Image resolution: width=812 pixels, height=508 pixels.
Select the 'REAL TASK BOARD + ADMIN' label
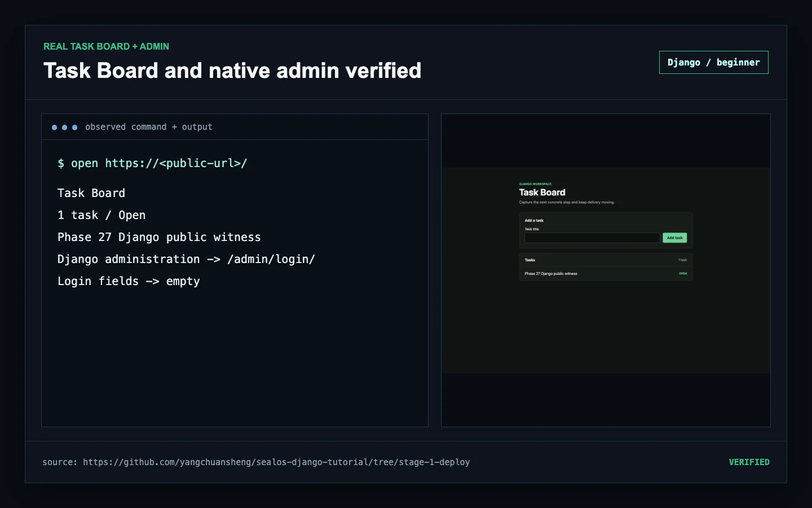[x=106, y=46]
